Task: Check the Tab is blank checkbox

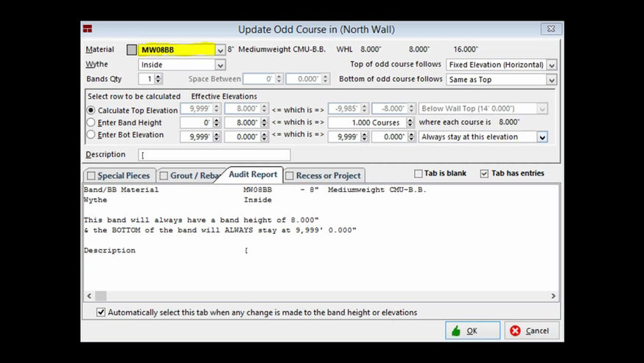Action: pos(418,173)
